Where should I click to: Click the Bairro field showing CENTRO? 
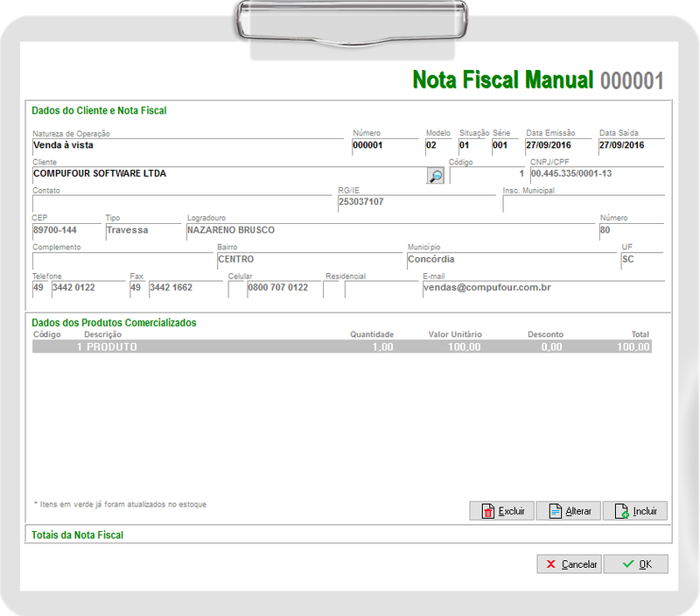309,260
